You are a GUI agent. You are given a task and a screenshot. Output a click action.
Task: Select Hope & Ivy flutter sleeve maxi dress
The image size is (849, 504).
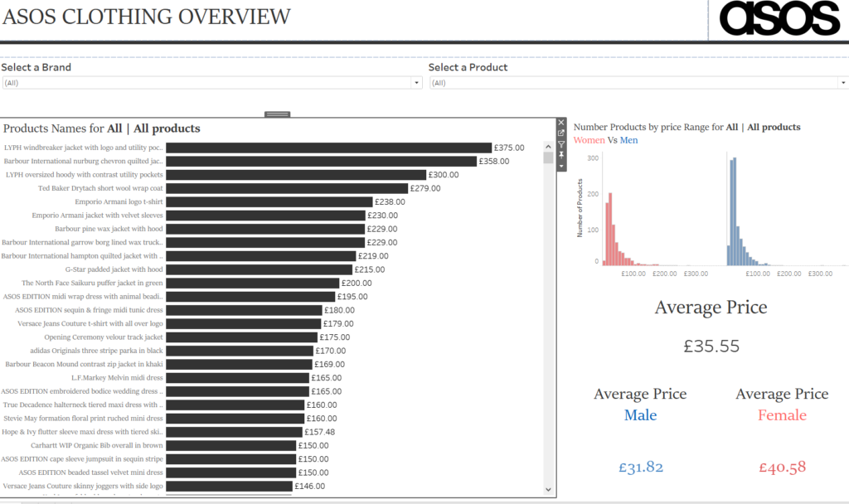tap(82, 432)
